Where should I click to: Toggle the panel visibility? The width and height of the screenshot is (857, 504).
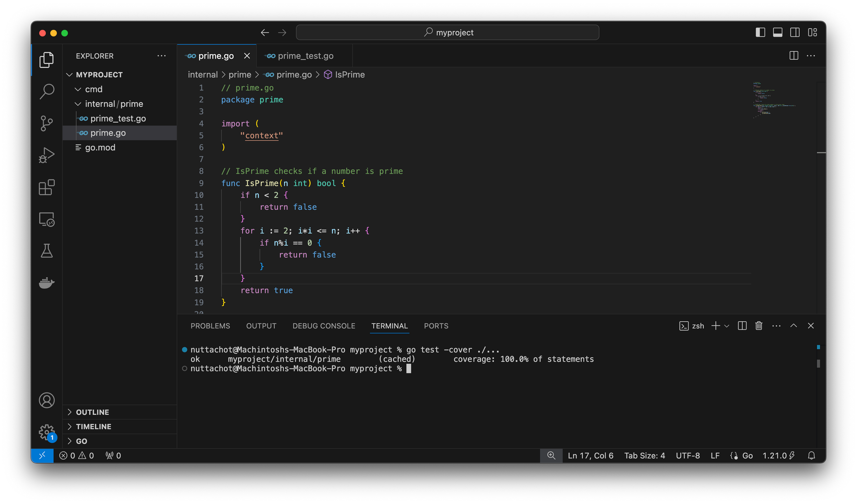tap(777, 32)
